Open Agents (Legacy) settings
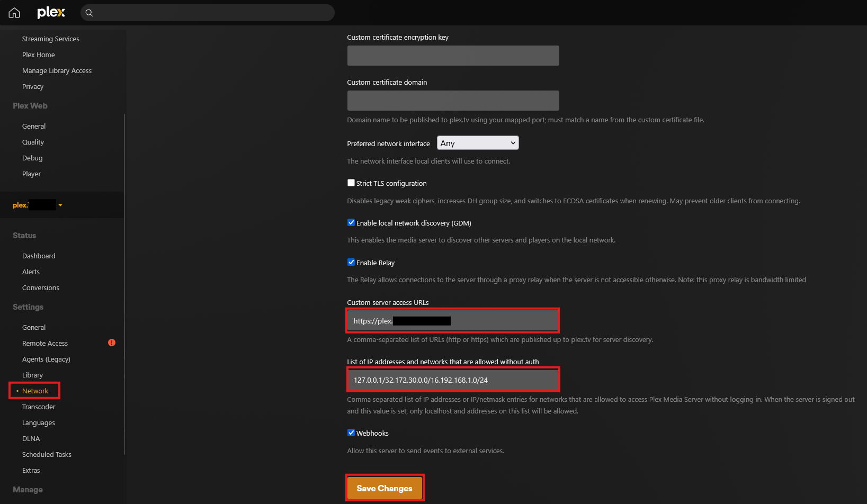The height and width of the screenshot is (504, 867). pos(46,359)
